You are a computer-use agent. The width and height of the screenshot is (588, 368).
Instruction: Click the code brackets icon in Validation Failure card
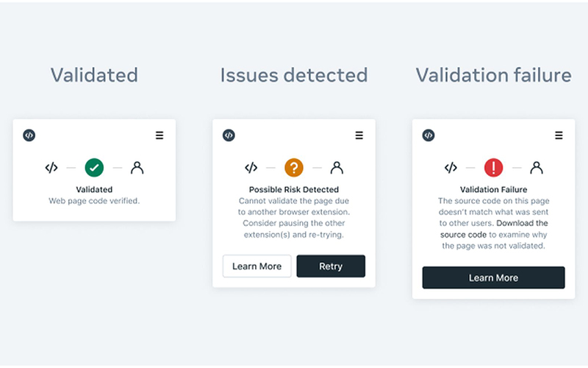451,168
